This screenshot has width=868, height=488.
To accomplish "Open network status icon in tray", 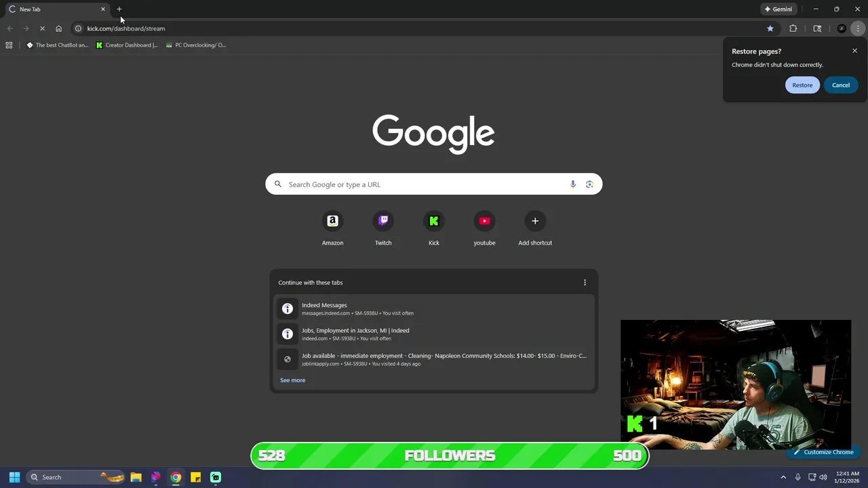I will (812, 477).
